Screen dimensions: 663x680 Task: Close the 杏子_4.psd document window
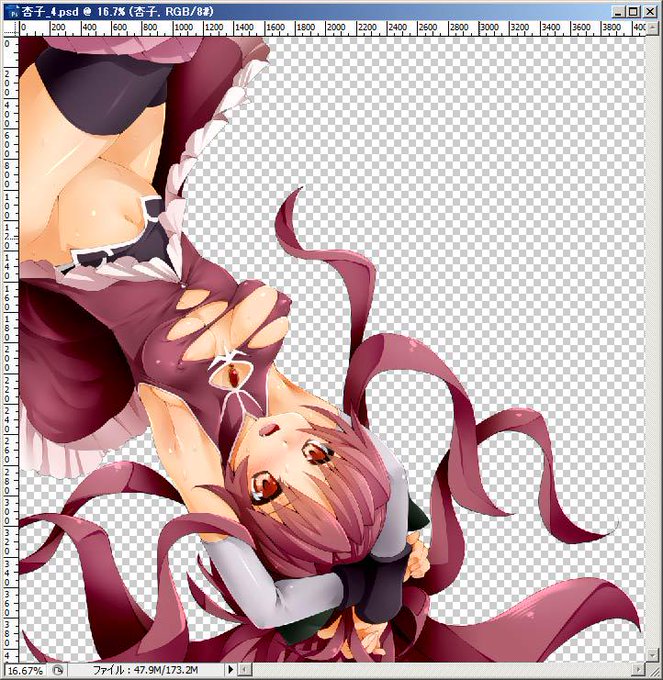tap(650, 12)
